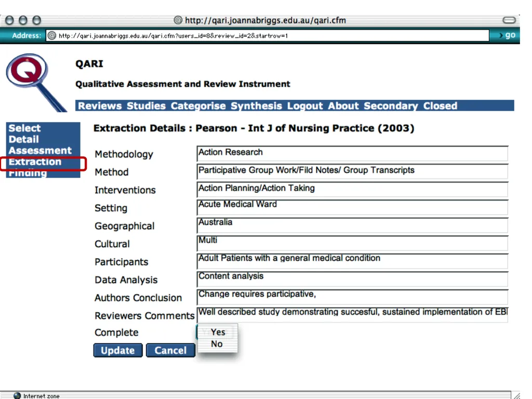
Task: Open the sidebar Extraction link
Action: (x=35, y=162)
